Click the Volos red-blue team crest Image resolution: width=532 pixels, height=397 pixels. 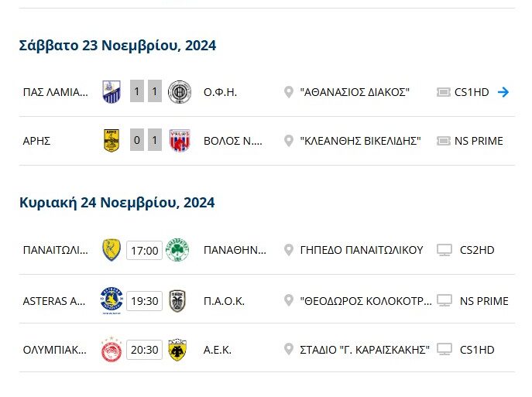pos(180,141)
